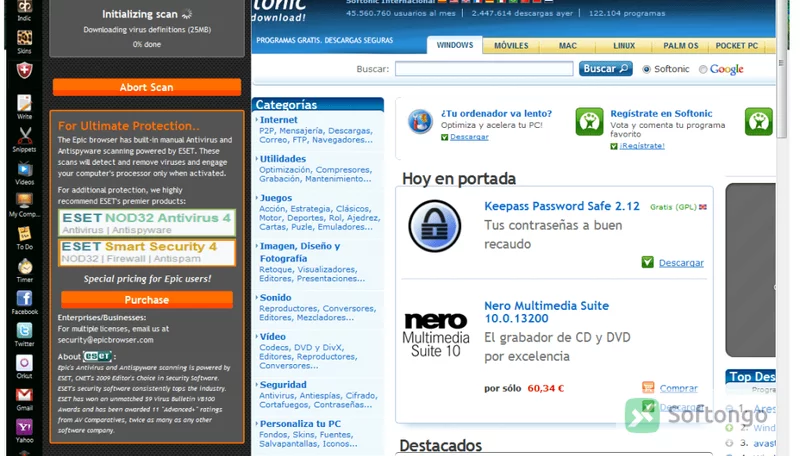
Task: Open Yahoo from the sidebar
Action: click(24, 432)
